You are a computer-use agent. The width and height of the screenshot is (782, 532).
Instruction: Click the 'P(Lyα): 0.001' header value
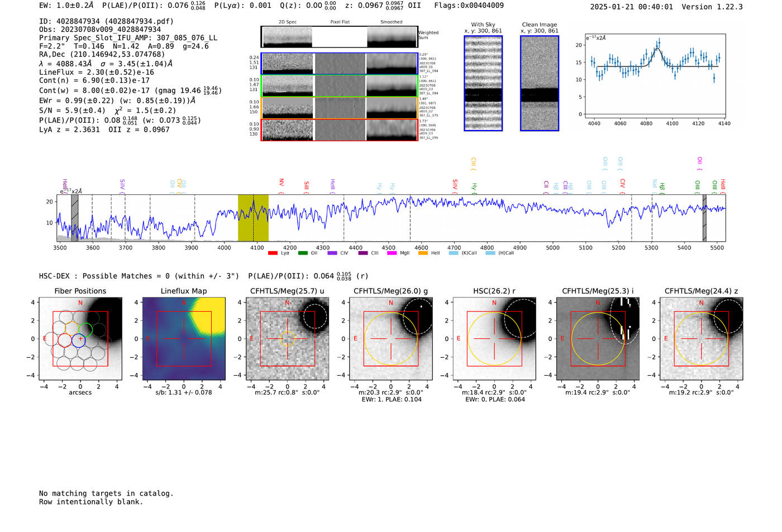pos(243,6)
